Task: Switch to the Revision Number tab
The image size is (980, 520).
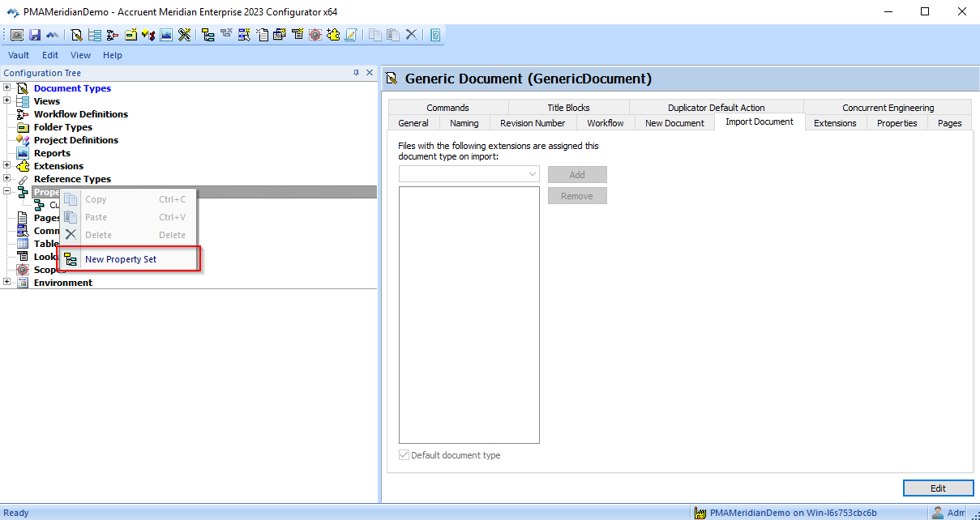Action: point(533,123)
